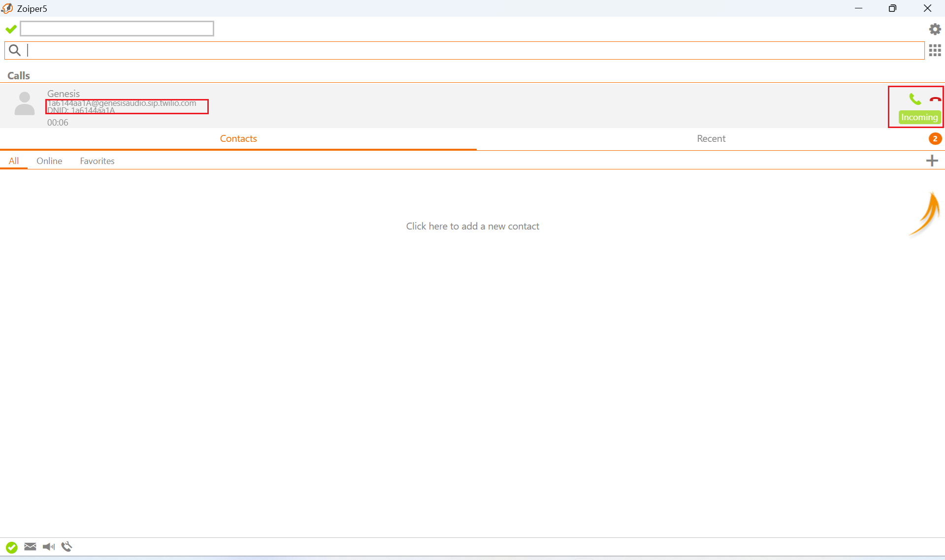The image size is (945, 560).
Task: Click the bottom-left green status circle
Action: (11, 547)
